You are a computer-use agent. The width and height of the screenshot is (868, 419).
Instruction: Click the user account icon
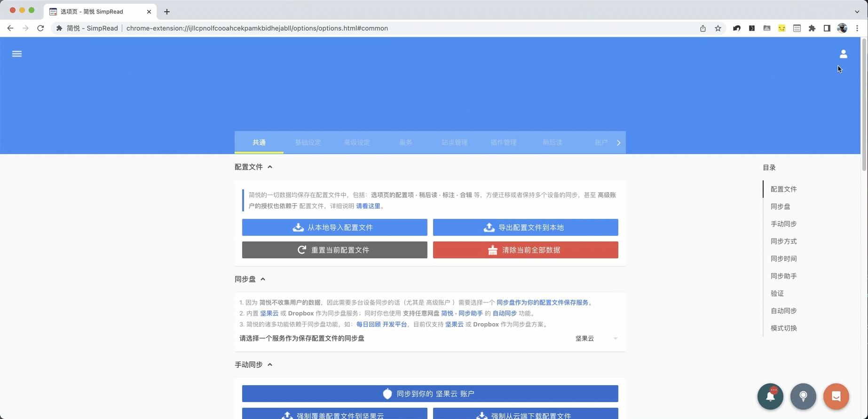(843, 54)
